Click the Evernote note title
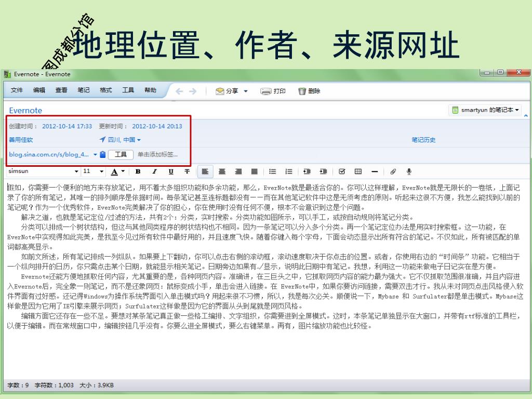The image size is (532, 399). point(25,110)
